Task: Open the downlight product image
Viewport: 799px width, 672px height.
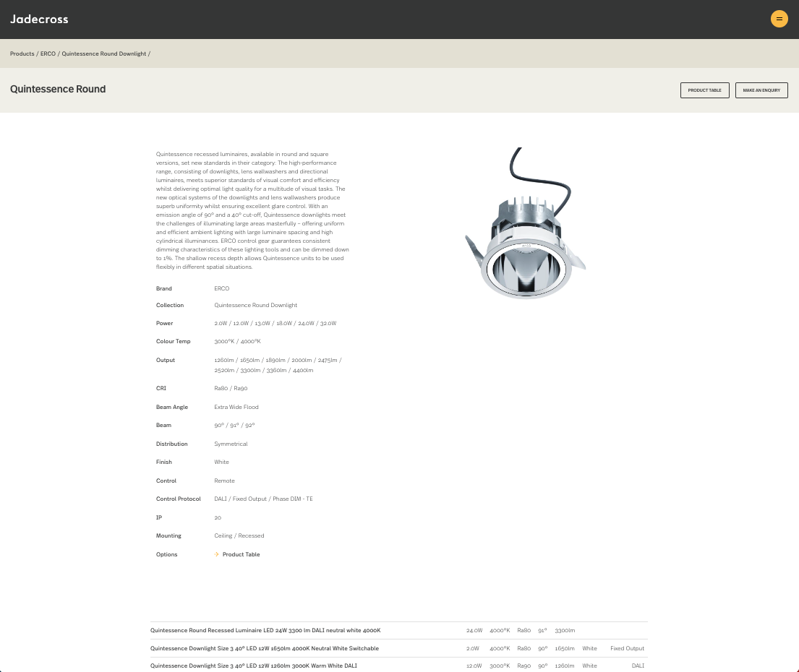Action: point(526,223)
